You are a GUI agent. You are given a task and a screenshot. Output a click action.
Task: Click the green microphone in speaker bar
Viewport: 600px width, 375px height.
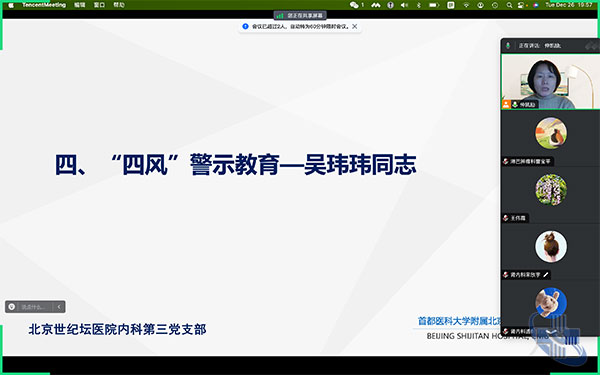tap(508, 46)
